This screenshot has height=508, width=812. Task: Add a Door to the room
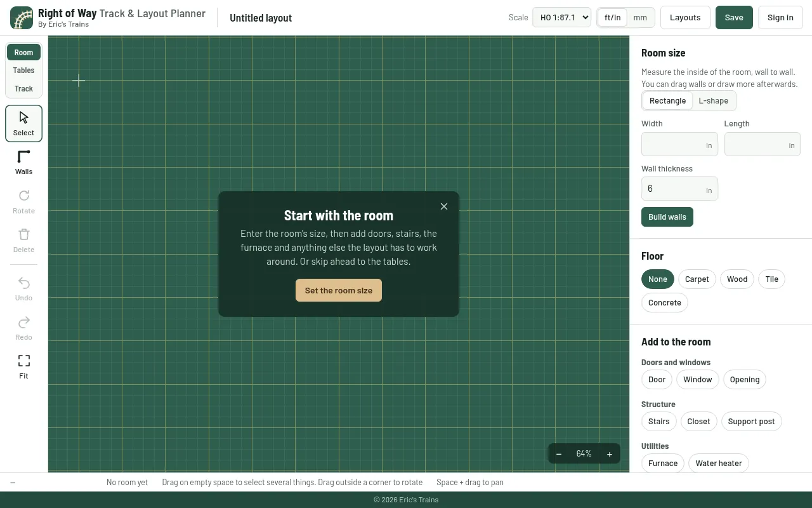pos(657,380)
